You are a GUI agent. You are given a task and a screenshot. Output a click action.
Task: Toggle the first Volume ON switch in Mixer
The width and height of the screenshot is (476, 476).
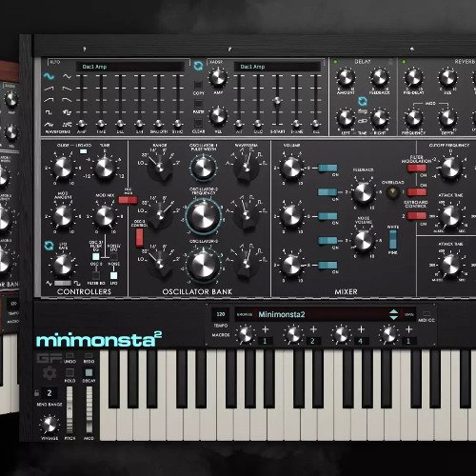[327, 168]
